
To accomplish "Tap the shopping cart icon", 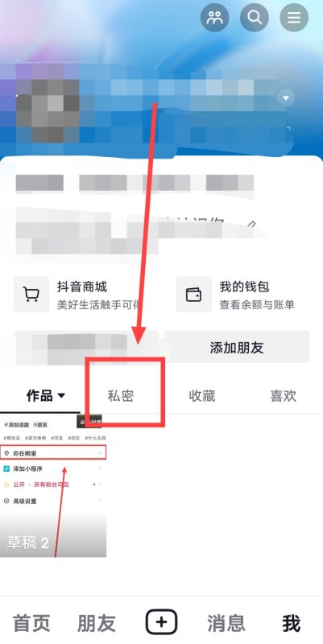I will [31, 294].
